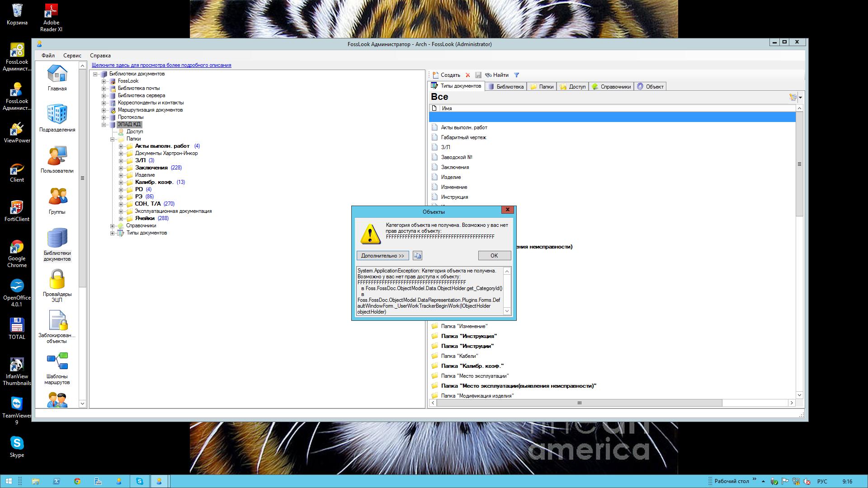Image resolution: width=868 pixels, height=488 pixels.
Task: Open the Файл menu
Action: [x=48, y=56]
